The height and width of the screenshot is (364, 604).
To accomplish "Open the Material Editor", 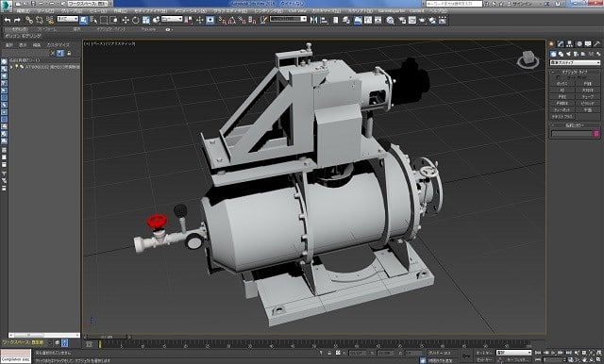I will click(x=390, y=20).
